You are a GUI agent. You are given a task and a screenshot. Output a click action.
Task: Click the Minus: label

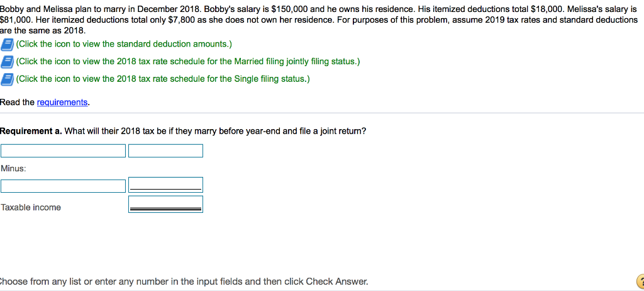point(14,168)
